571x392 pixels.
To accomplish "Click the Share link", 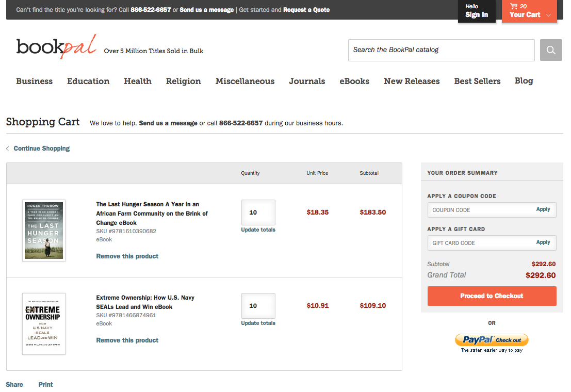I will tap(14, 385).
